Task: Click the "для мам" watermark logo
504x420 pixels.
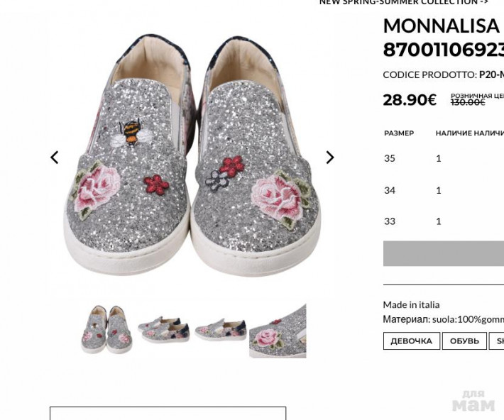Action: pyautogui.click(x=473, y=401)
